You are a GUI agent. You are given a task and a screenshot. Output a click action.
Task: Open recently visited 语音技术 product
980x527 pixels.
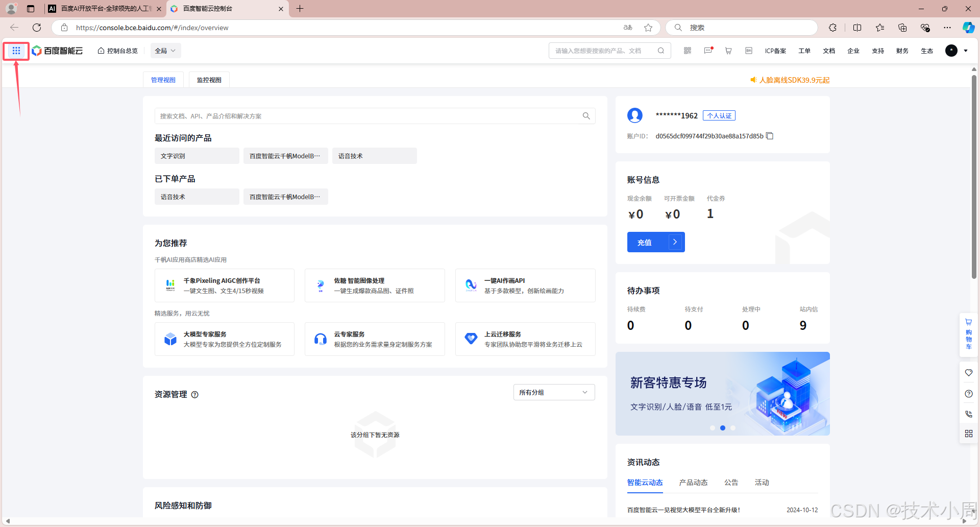pyautogui.click(x=375, y=156)
